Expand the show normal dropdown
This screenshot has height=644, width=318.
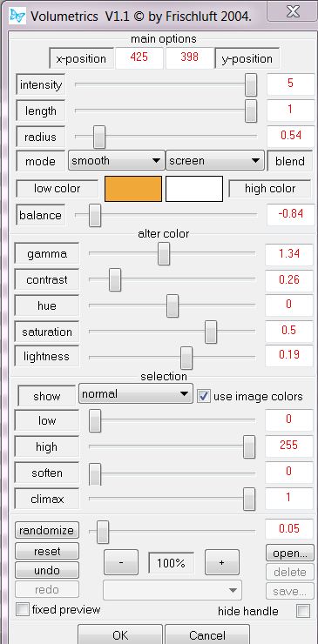[x=135, y=394]
